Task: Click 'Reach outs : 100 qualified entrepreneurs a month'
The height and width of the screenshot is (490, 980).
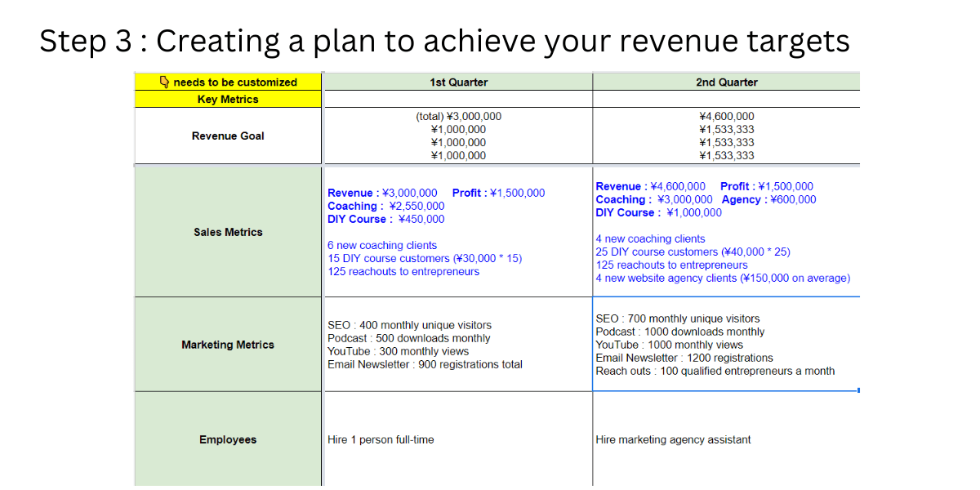Action: pos(715,372)
